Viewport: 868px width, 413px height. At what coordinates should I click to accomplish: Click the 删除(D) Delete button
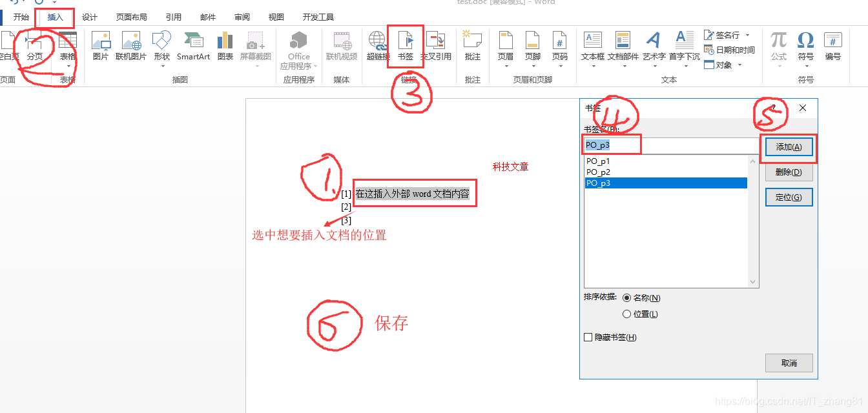789,172
